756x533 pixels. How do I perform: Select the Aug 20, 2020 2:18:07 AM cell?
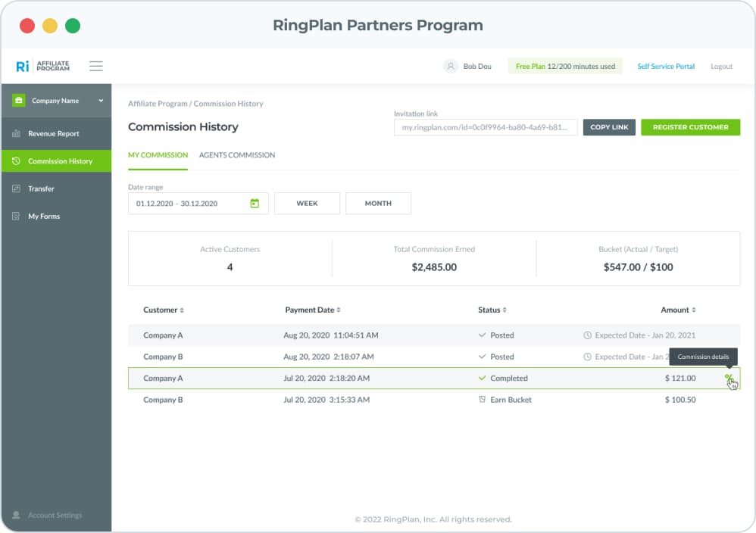pyautogui.click(x=329, y=357)
